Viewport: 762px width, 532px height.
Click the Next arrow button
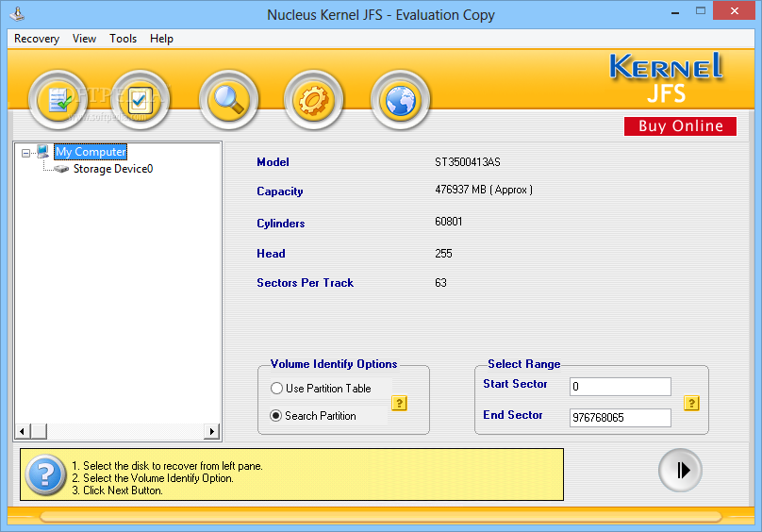click(x=680, y=471)
